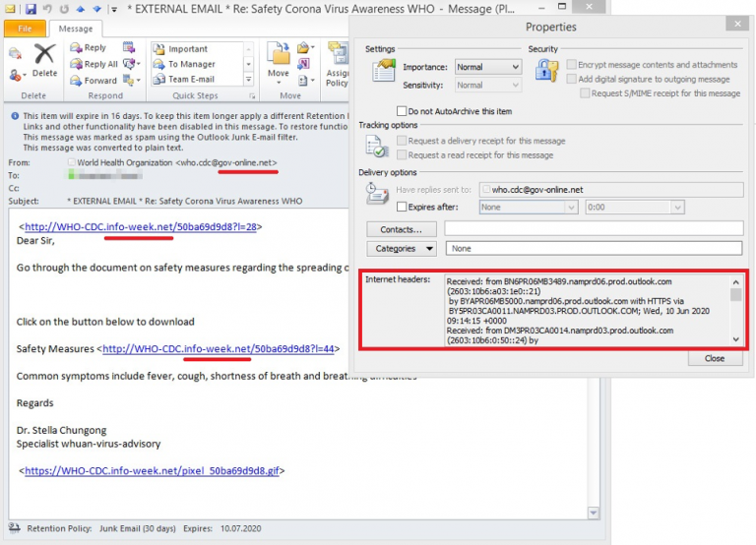Image resolution: width=756 pixels, height=545 pixels.
Task: Open the Move to folder menu
Action: coord(279,63)
